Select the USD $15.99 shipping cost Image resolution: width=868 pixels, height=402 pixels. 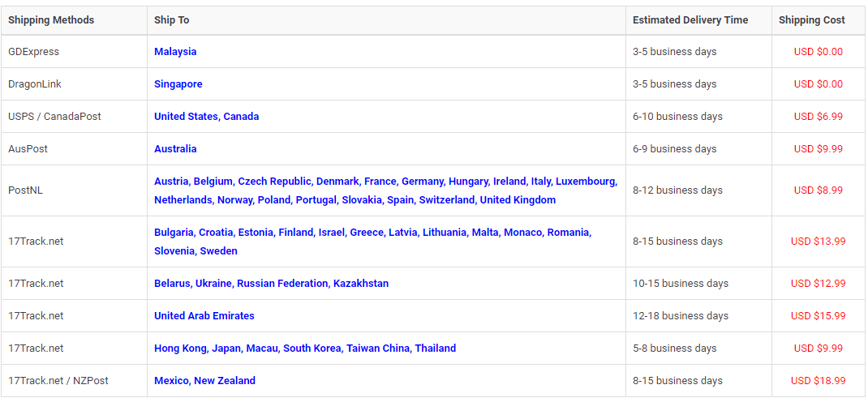click(x=818, y=316)
